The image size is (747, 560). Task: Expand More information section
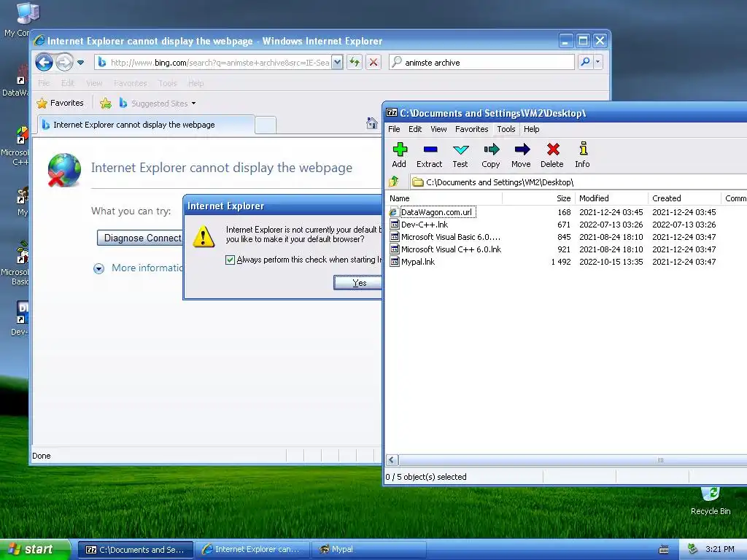98,268
